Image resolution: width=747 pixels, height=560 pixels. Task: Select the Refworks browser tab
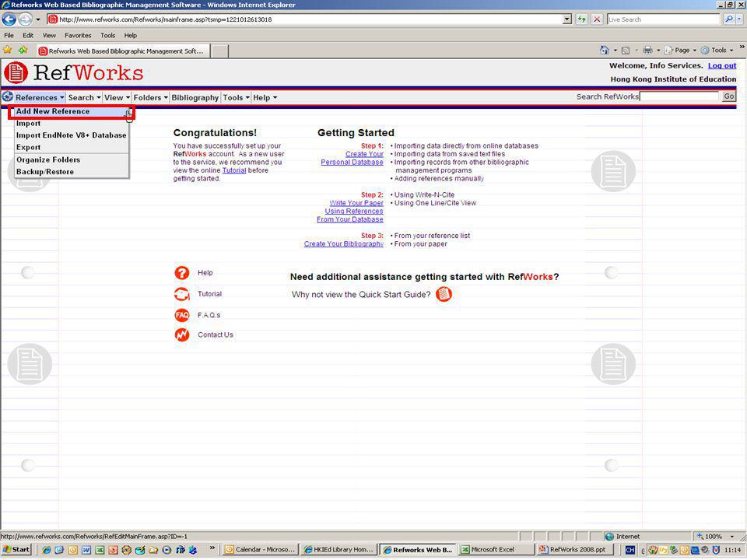122,51
